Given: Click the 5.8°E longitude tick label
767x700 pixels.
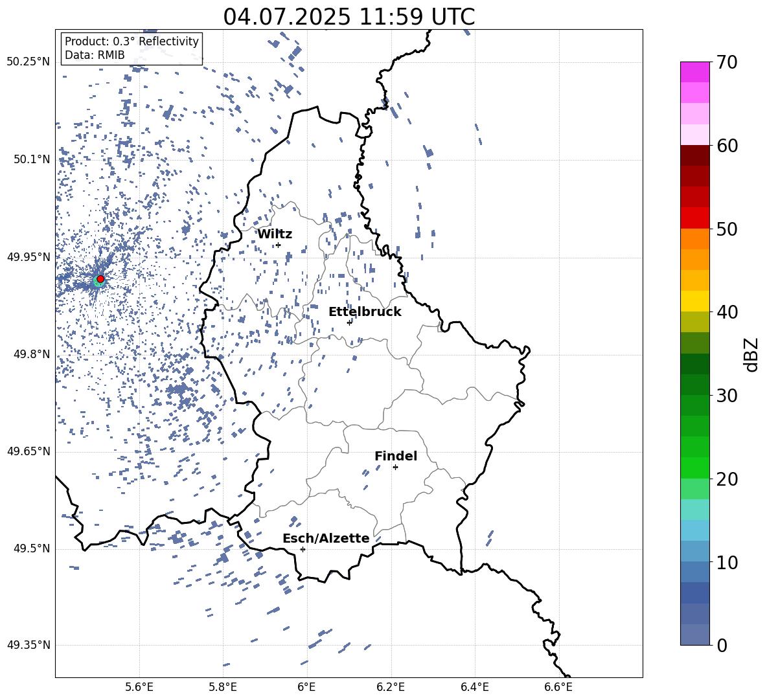Looking at the screenshot, I should (x=223, y=687).
